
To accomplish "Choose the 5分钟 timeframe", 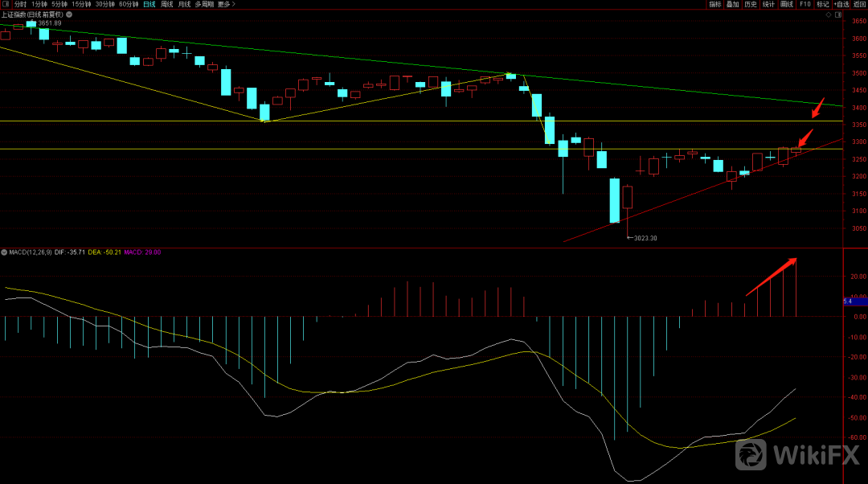I will (x=59, y=4).
